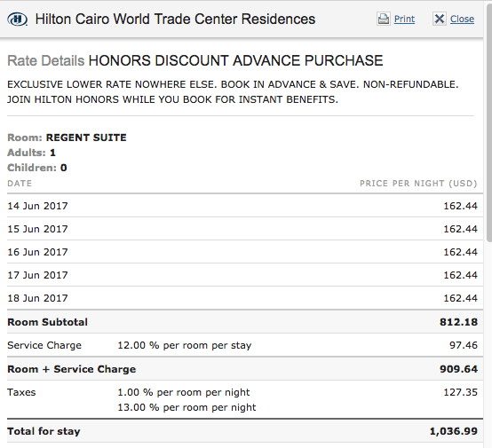The width and height of the screenshot is (492, 448).
Task: Click the X close icon
Action: pos(440,19)
